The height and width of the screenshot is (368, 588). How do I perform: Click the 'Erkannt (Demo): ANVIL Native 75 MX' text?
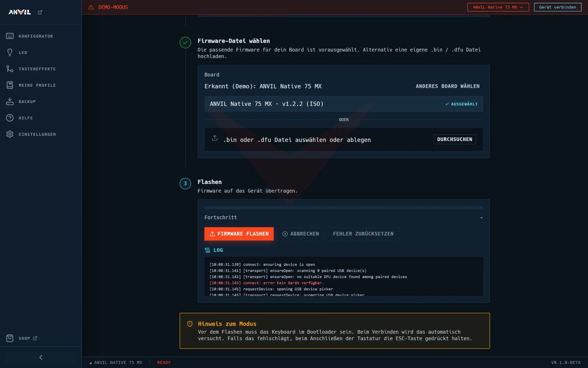point(263,86)
